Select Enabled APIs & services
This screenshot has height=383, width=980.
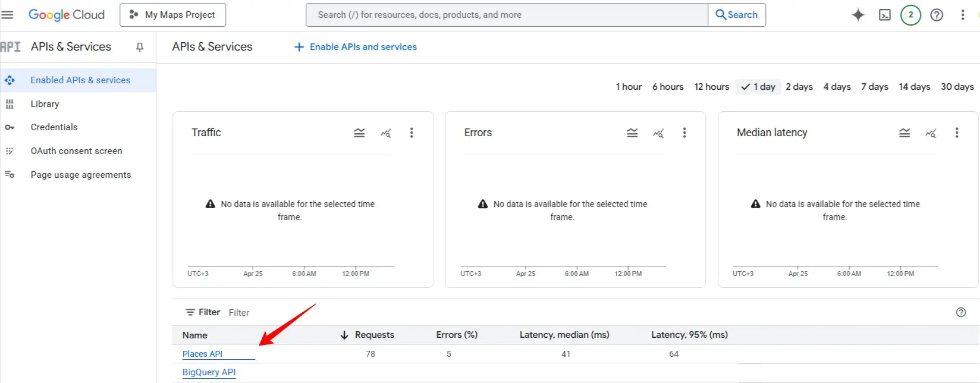[x=78, y=80]
